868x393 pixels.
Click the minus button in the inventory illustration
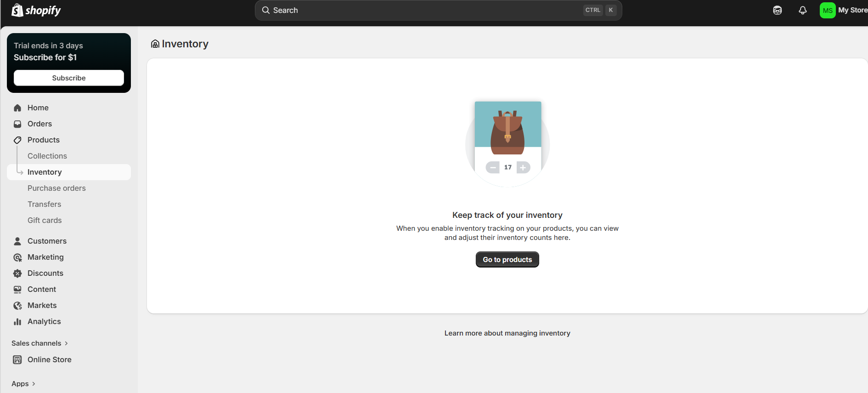click(493, 167)
